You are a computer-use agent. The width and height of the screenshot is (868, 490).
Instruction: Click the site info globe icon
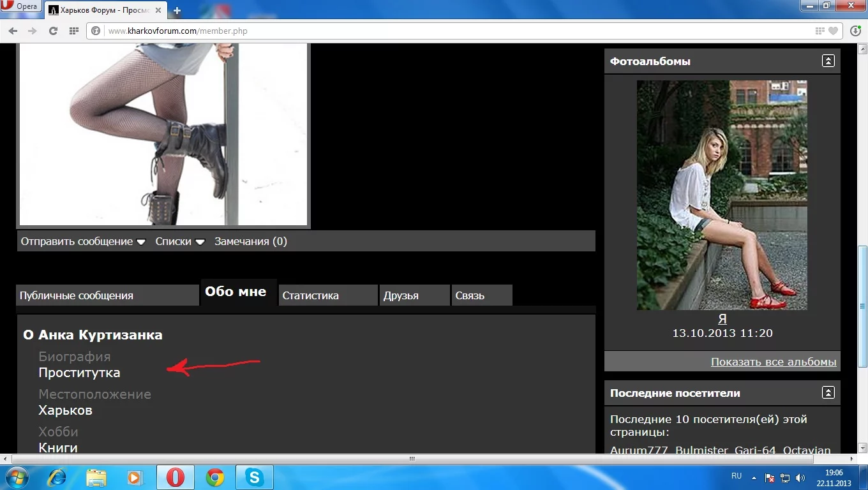click(x=96, y=31)
